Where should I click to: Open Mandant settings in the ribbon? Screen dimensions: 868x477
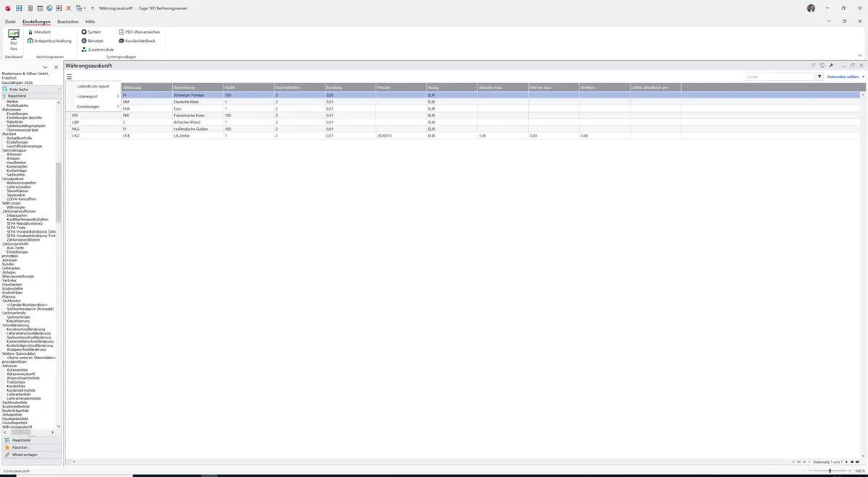(39, 32)
